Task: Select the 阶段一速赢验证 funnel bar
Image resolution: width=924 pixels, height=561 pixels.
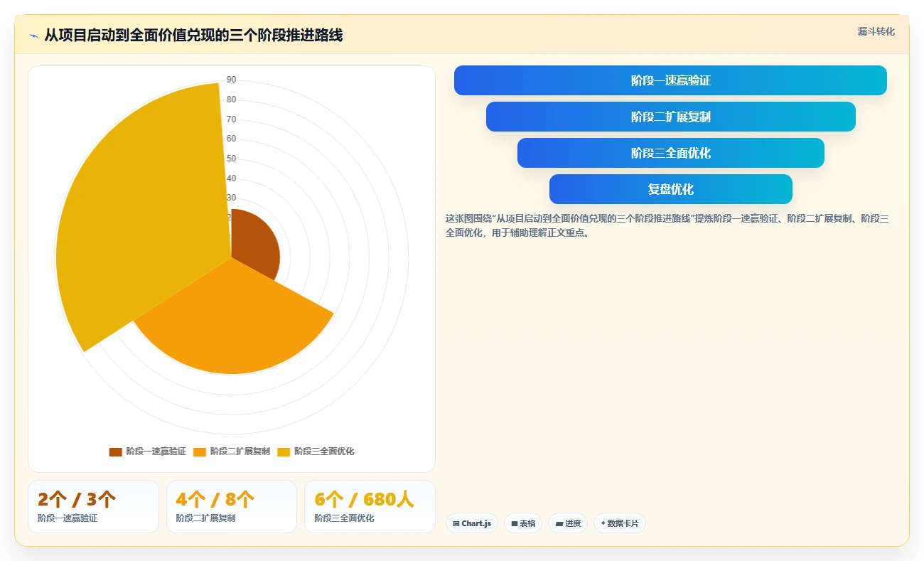Action: 670,80
